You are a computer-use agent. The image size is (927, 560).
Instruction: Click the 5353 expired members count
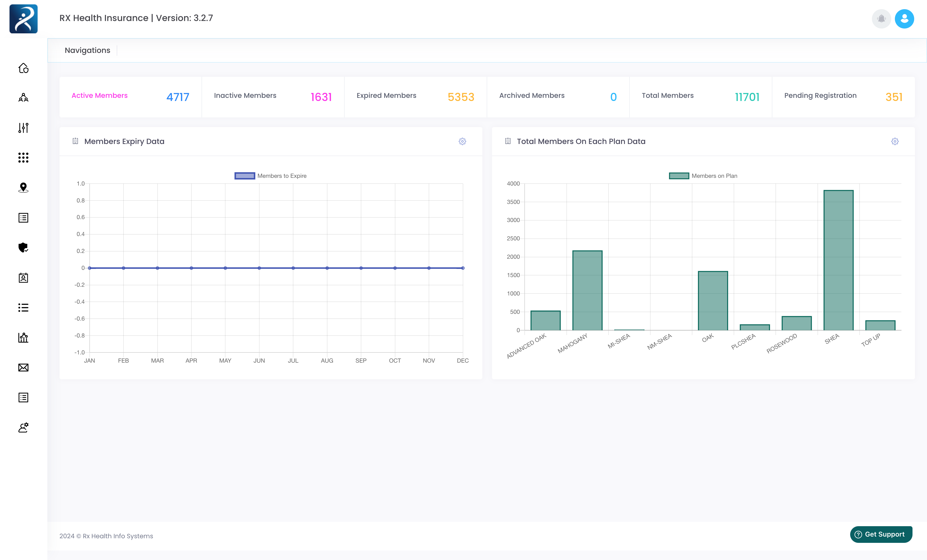[x=461, y=97]
